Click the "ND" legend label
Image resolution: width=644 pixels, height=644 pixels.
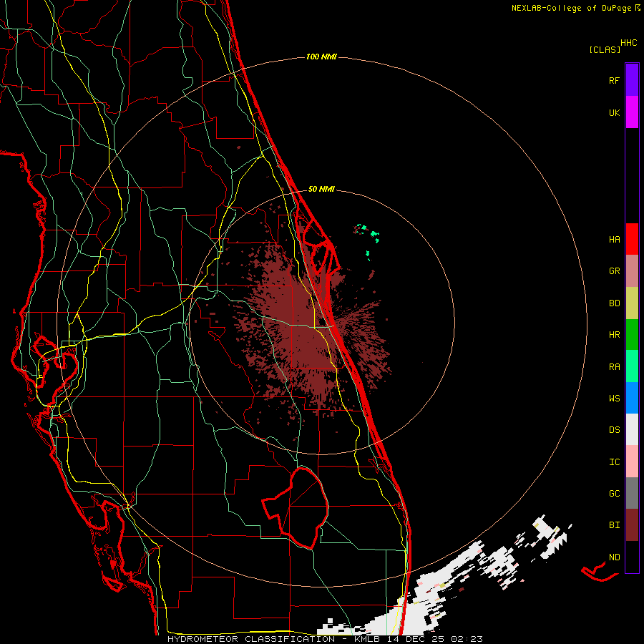coord(614,557)
